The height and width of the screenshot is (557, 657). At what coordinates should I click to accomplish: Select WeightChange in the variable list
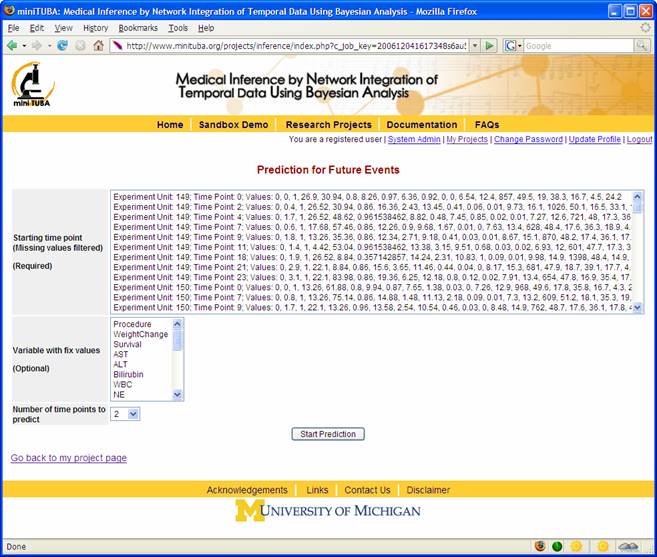142,334
